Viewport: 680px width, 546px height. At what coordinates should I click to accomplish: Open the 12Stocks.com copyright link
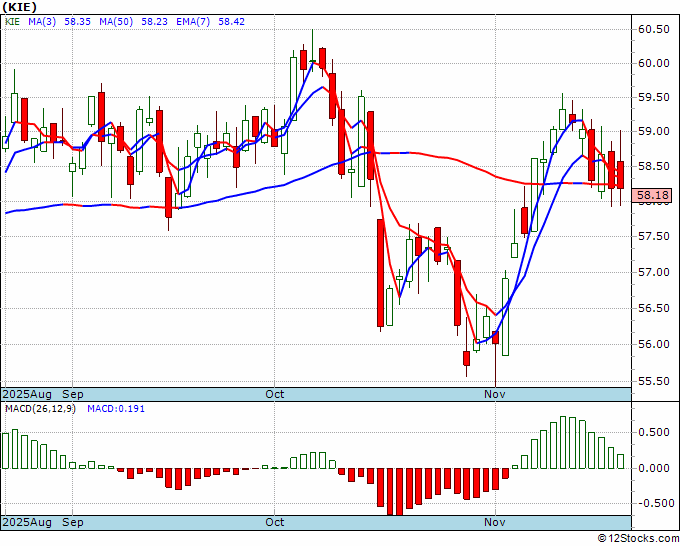point(638,539)
